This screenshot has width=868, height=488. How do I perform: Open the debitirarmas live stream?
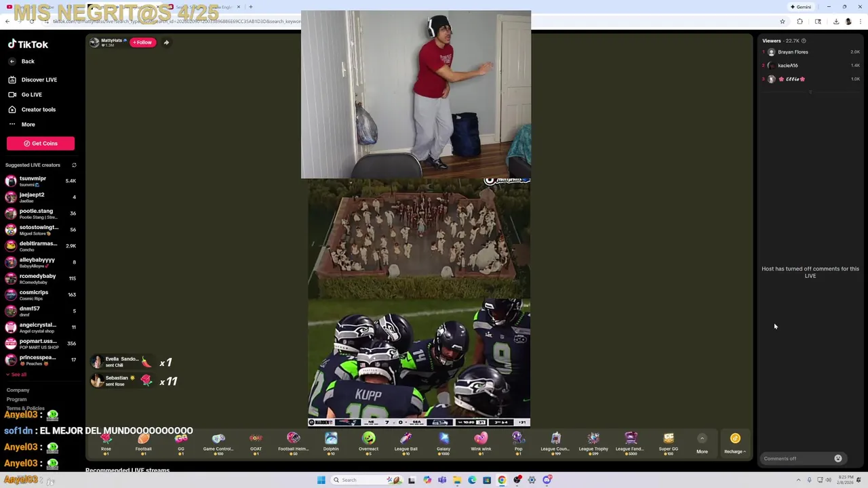click(x=41, y=246)
